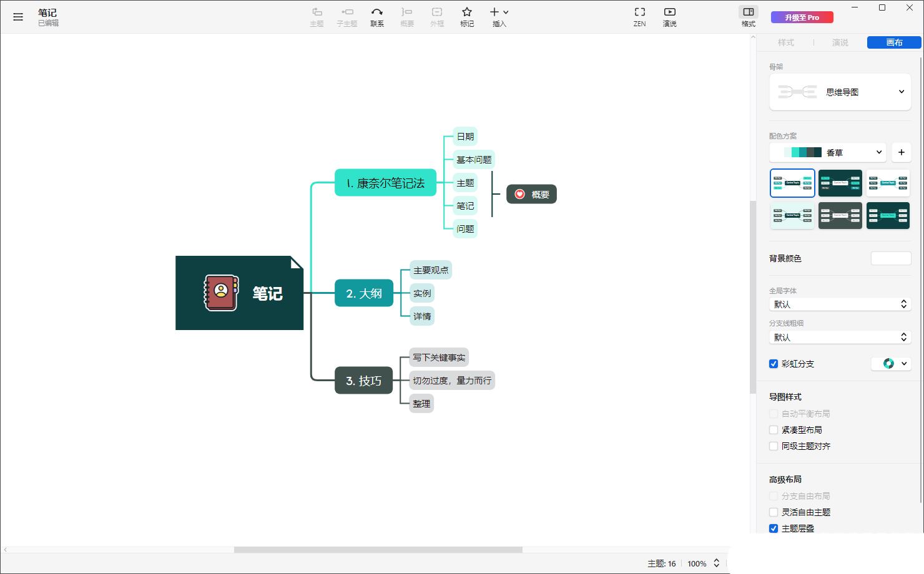Click the 升级至 Pro upgrade button
924x574 pixels.
click(802, 17)
